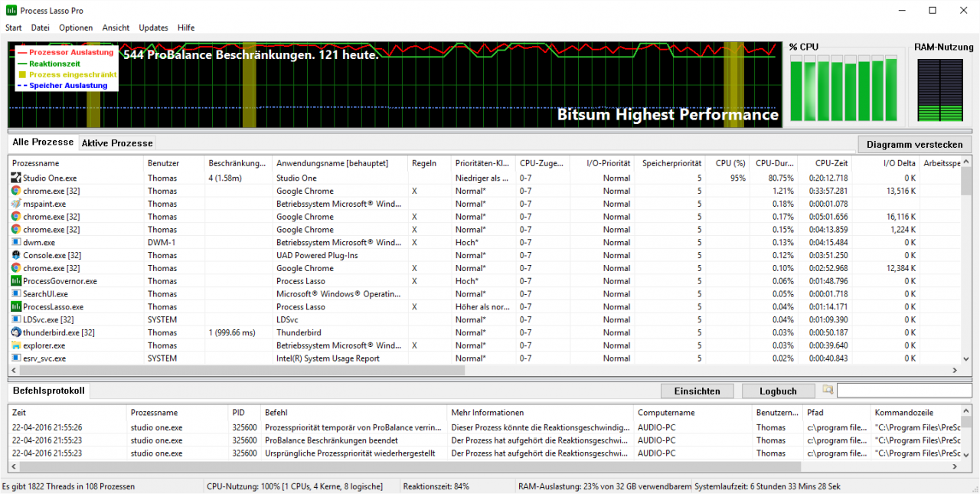The image size is (980, 494).
Task: Click 'Intel(R) System Usage Report' cell
Action: click(x=328, y=358)
